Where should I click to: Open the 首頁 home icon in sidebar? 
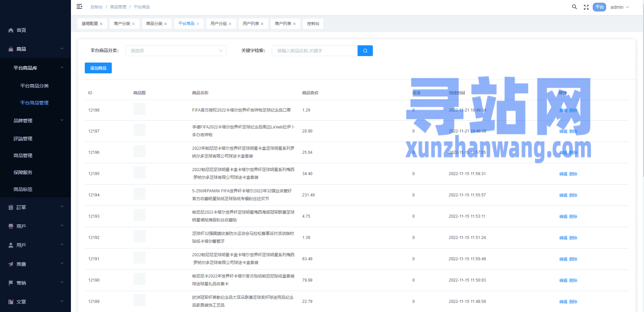point(11,30)
